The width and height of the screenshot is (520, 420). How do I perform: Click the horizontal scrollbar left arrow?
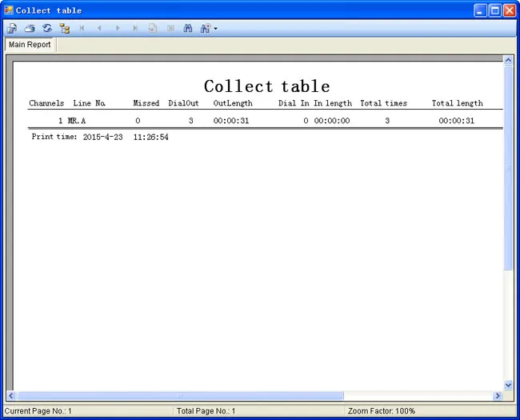pyautogui.click(x=11, y=395)
